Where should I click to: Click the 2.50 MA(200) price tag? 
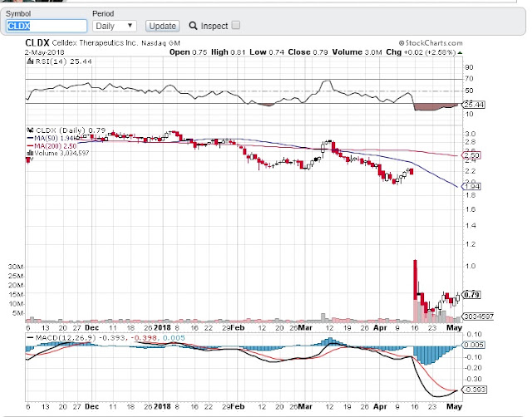[471, 155]
